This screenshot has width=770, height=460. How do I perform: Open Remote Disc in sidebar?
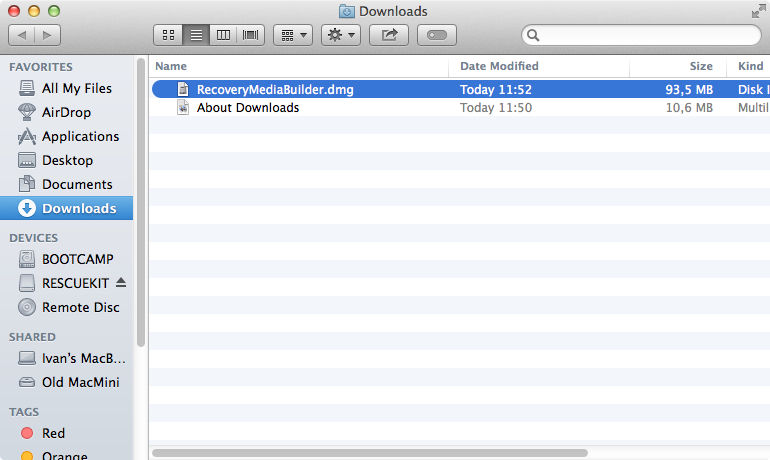(80, 307)
